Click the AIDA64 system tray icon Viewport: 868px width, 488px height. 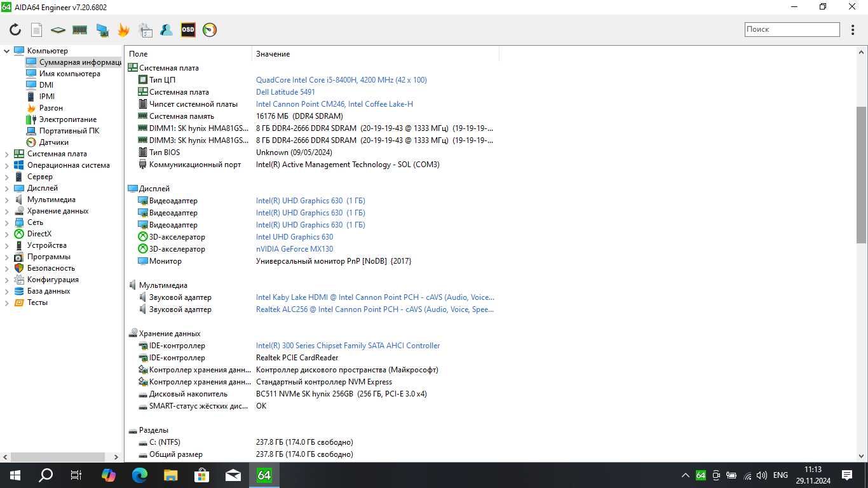tap(701, 475)
